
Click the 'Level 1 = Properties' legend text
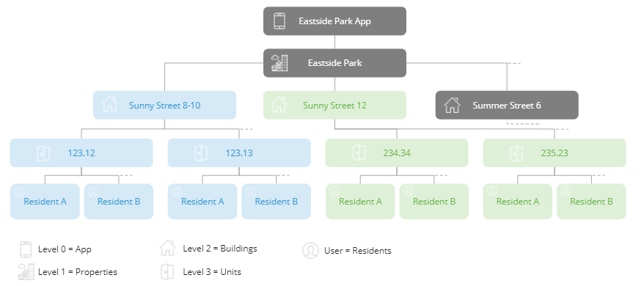coord(78,272)
